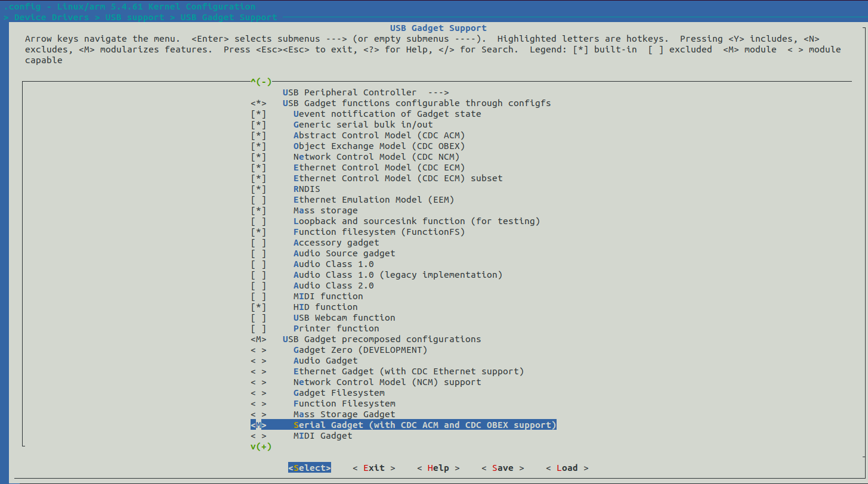The width and height of the screenshot is (868, 484).
Task: Toggle HID function checkbox
Action: (258, 307)
